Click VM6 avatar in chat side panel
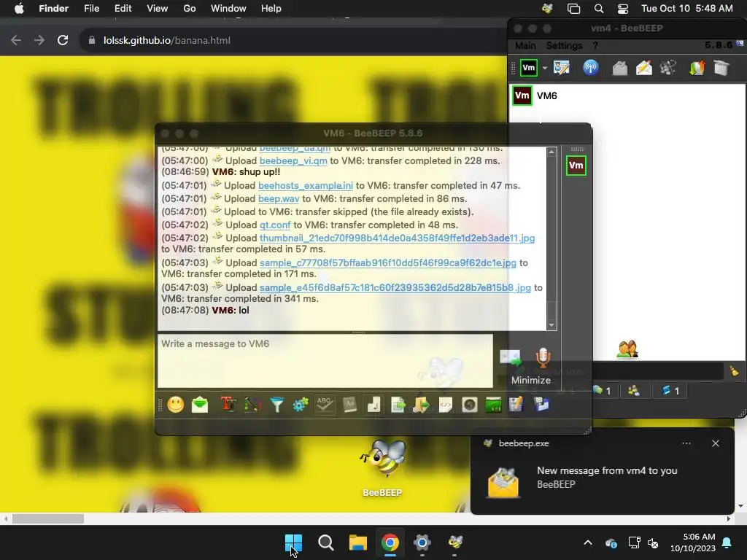The image size is (747, 560). (576, 166)
